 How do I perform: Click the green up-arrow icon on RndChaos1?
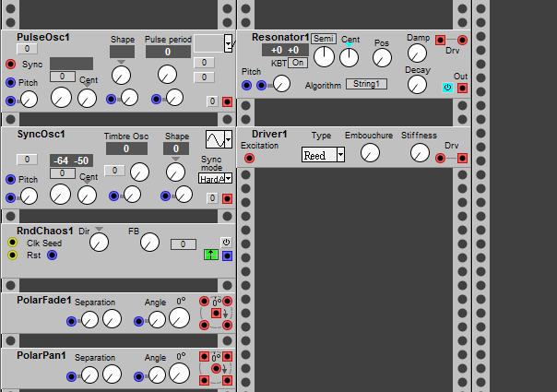coord(210,255)
